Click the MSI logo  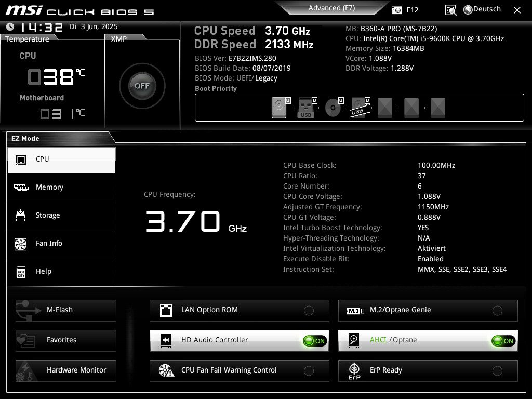[24, 10]
